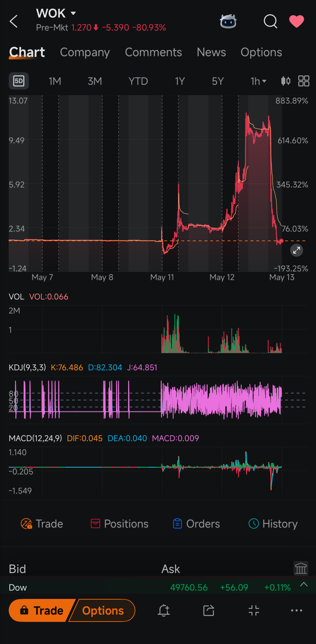Switch to the Company tab
316x644 pixels.
(x=85, y=52)
